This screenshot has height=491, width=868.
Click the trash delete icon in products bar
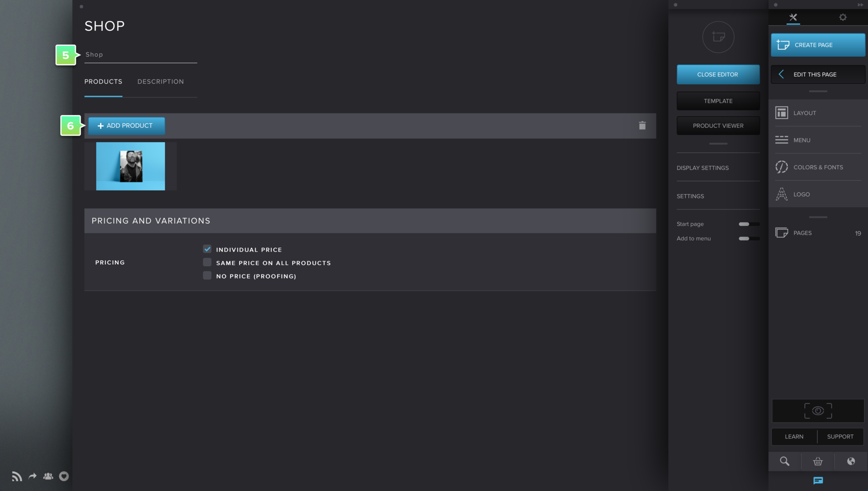tap(642, 126)
